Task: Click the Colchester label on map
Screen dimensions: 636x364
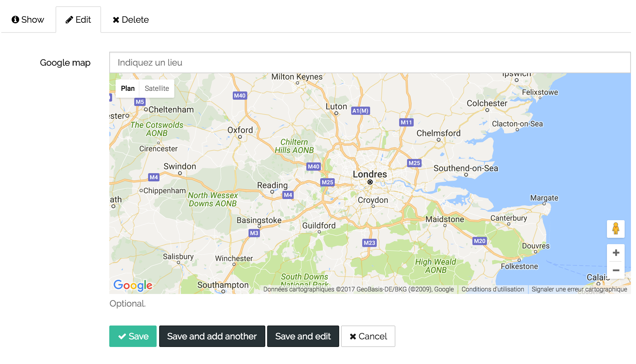Action: [487, 103]
